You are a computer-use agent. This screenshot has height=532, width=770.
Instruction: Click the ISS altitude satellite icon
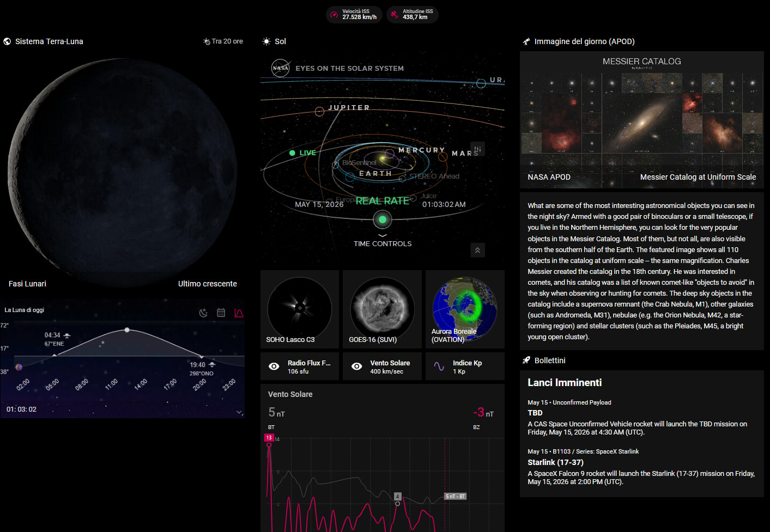[x=395, y=15]
